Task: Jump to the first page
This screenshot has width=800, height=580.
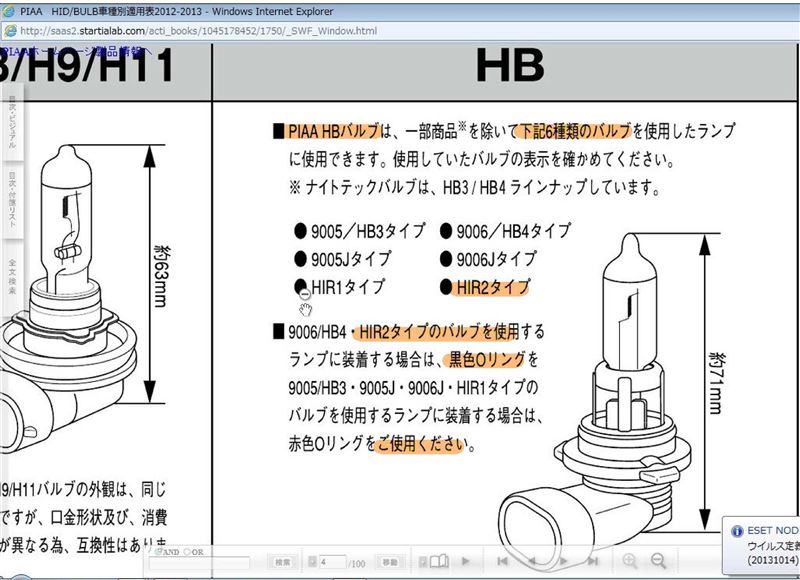Action: (503, 561)
